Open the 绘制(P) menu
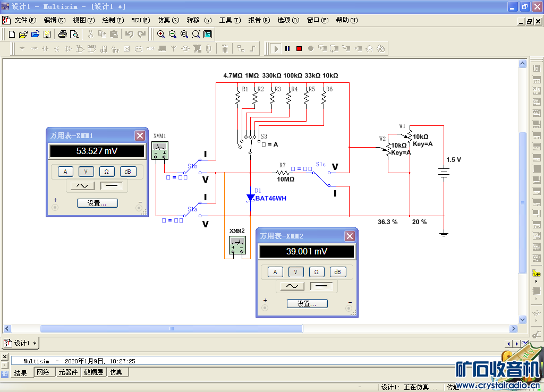The height and width of the screenshot is (392, 544). (x=113, y=20)
